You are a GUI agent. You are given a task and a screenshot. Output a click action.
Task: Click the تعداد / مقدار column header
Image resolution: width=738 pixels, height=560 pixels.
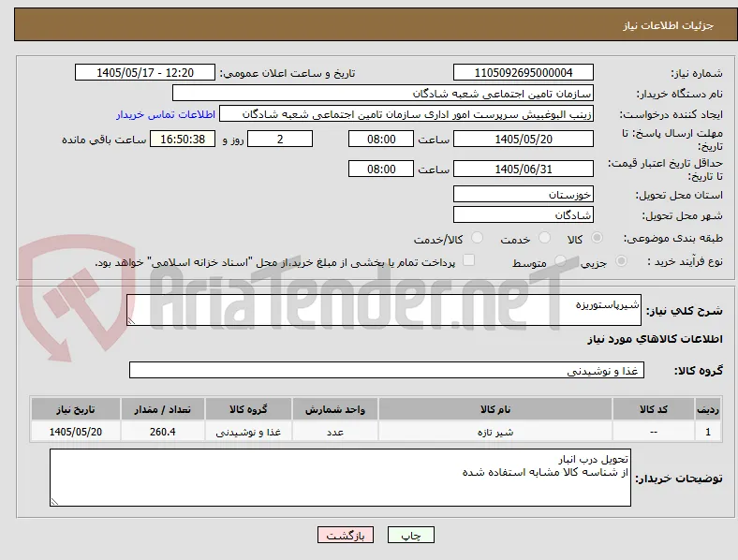click(163, 409)
